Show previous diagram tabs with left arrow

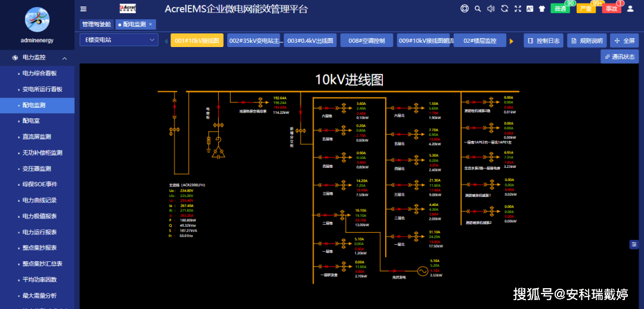click(x=166, y=41)
